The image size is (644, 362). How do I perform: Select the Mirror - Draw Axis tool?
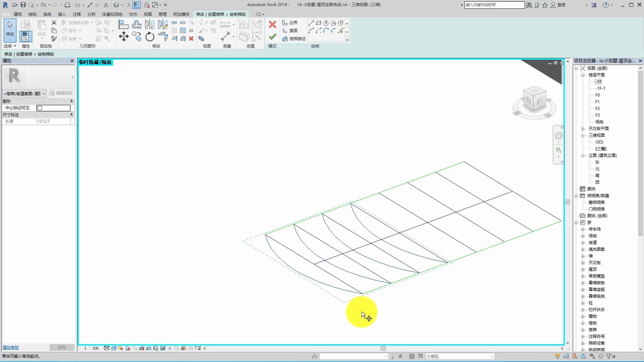(163, 24)
